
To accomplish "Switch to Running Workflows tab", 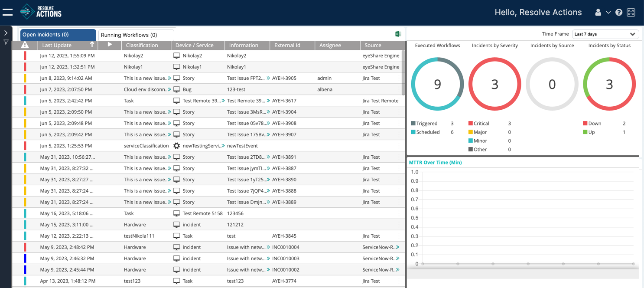I will click(x=136, y=35).
